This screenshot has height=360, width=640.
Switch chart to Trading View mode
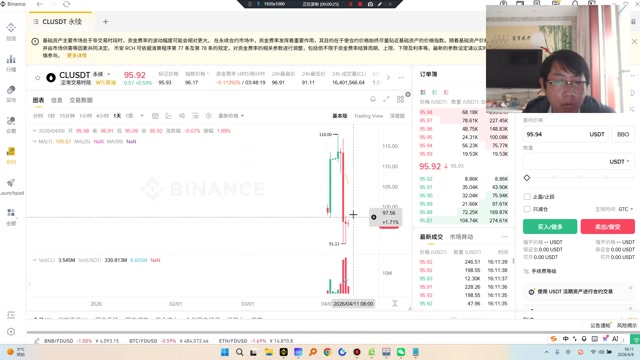(x=368, y=116)
